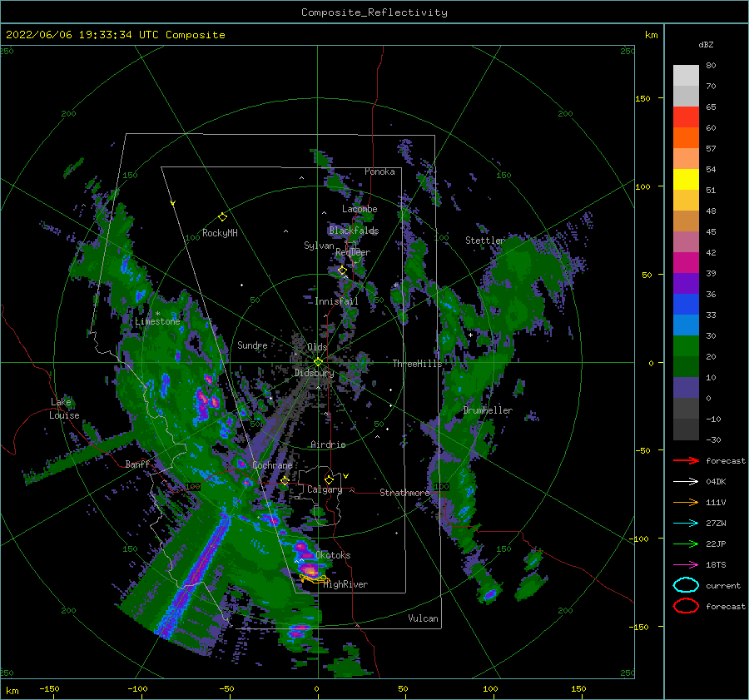Click the 22JP legend label
This screenshot has height=700, width=749.
(x=716, y=544)
